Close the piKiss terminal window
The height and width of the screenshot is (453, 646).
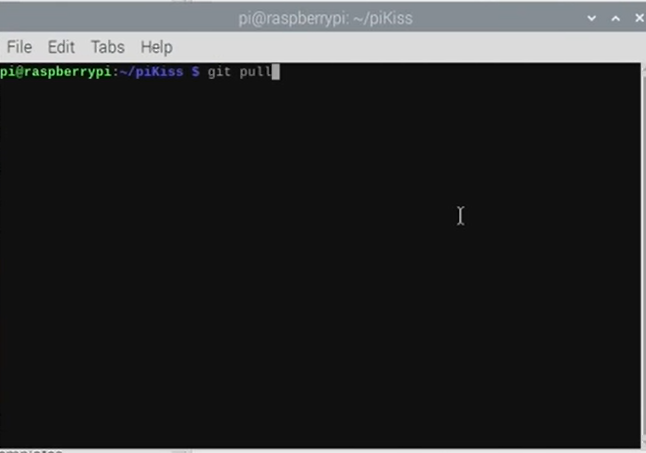639,18
